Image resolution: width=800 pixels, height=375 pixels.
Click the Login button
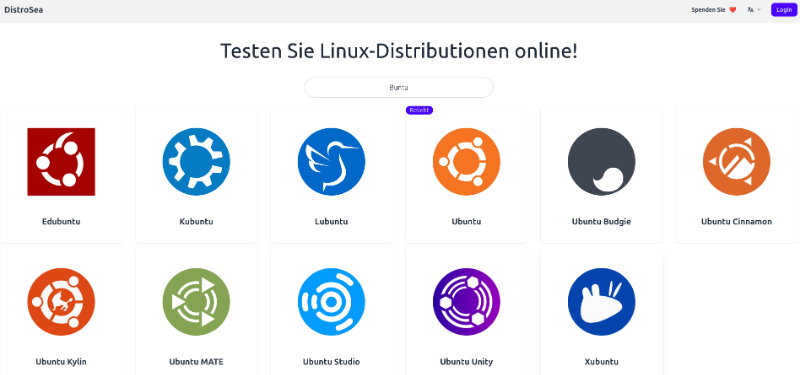pyautogui.click(x=784, y=10)
